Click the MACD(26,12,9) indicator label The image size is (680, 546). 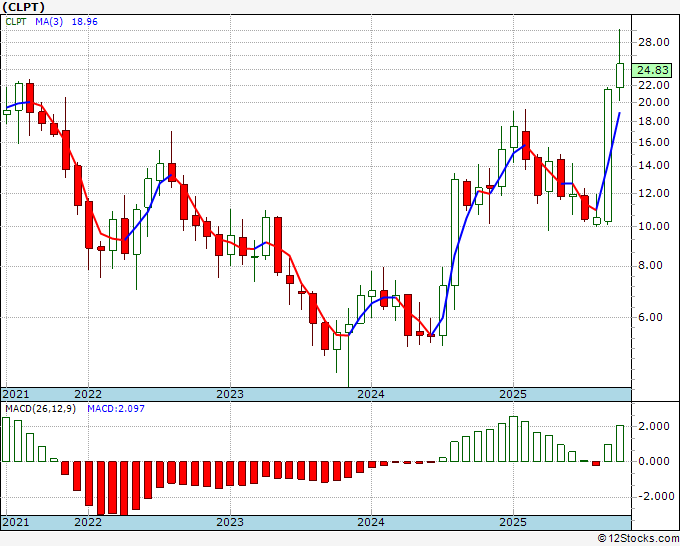click(40, 409)
